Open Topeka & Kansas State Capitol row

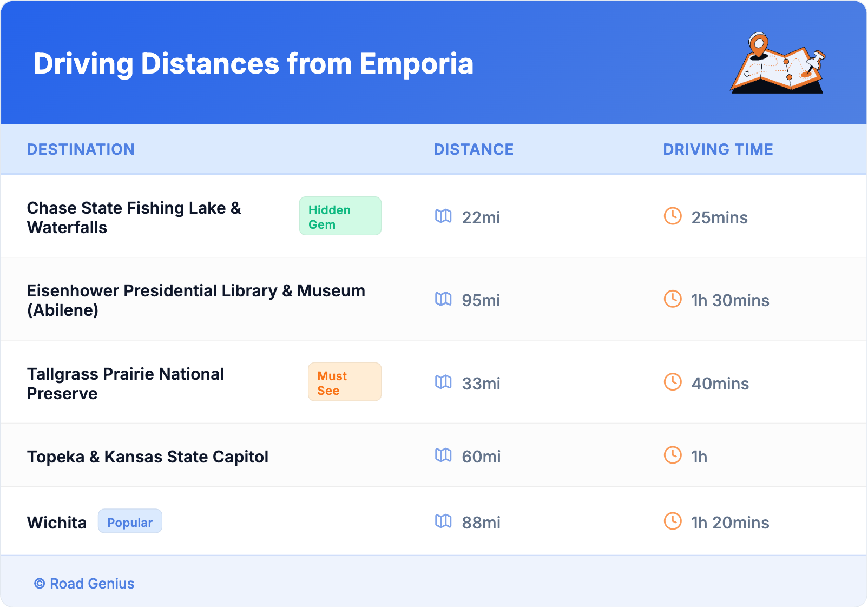[x=148, y=457]
